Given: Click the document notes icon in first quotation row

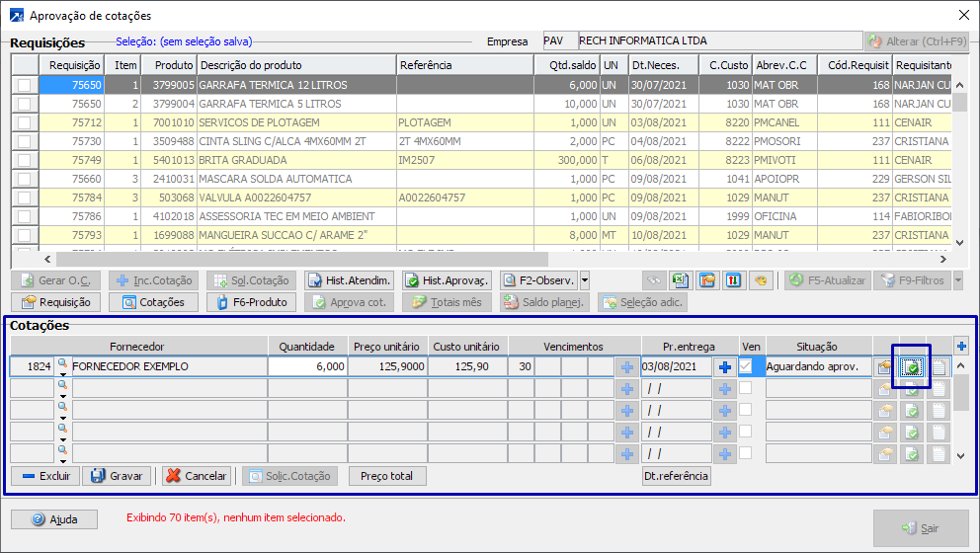Looking at the screenshot, I should [939, 367].
